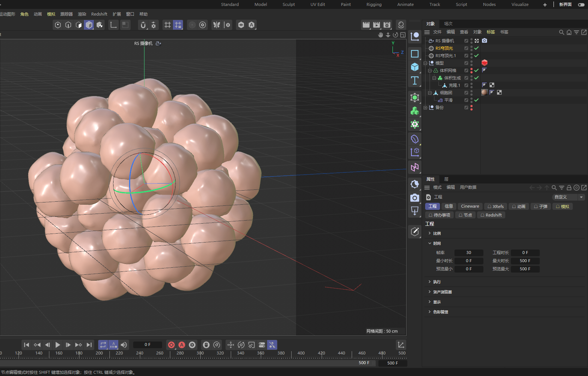
Task: Switch to 层 tab in attributes
Action: pos(446,179)
